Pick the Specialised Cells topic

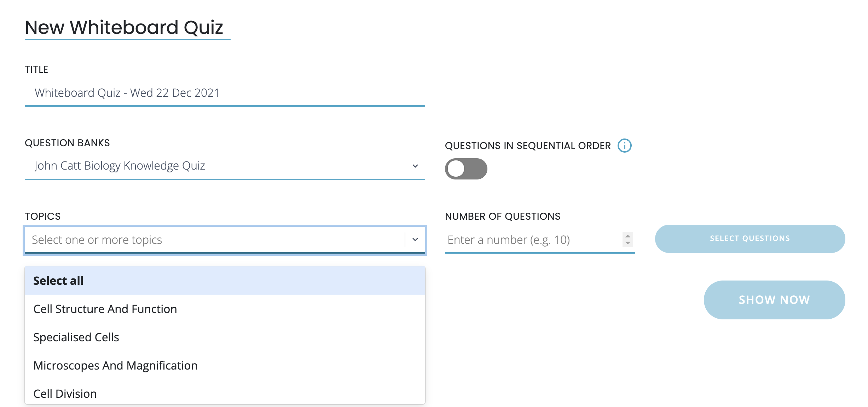pyautogui.click(x=76, y=337)
